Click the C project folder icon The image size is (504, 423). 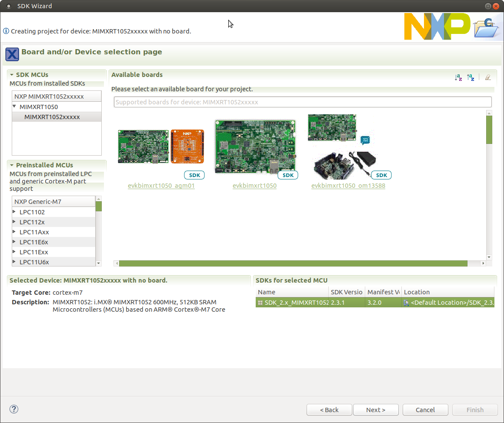tap(487, 28)
